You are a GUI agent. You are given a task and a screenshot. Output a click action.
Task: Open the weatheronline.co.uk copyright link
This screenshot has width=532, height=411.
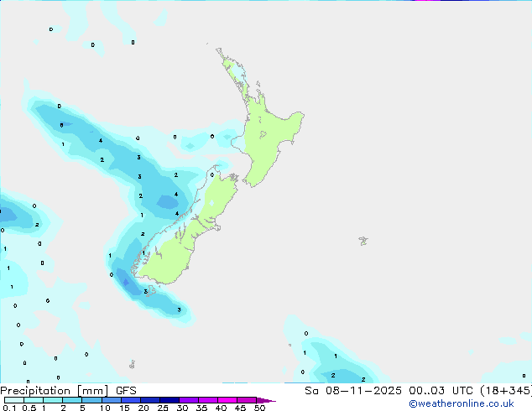coord(462,403)
